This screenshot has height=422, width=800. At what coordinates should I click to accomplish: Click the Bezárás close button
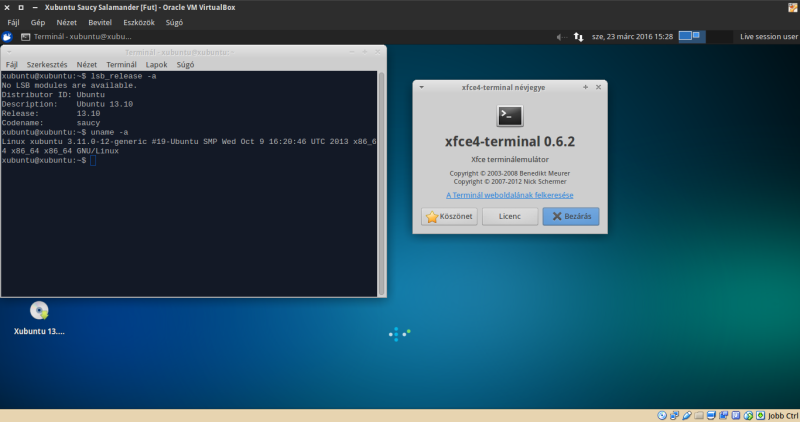[x=571, y=216]
